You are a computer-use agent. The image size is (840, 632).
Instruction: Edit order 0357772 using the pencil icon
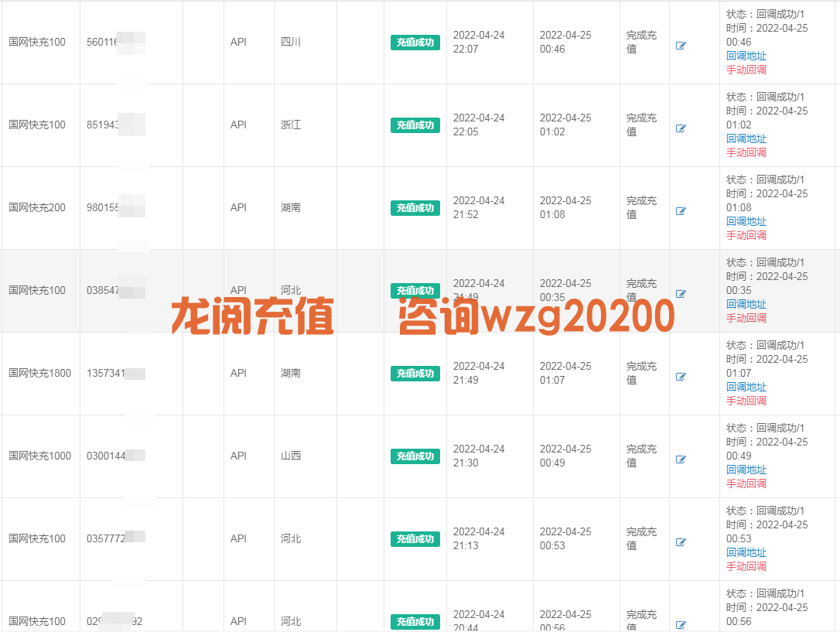tap(681, 542)
